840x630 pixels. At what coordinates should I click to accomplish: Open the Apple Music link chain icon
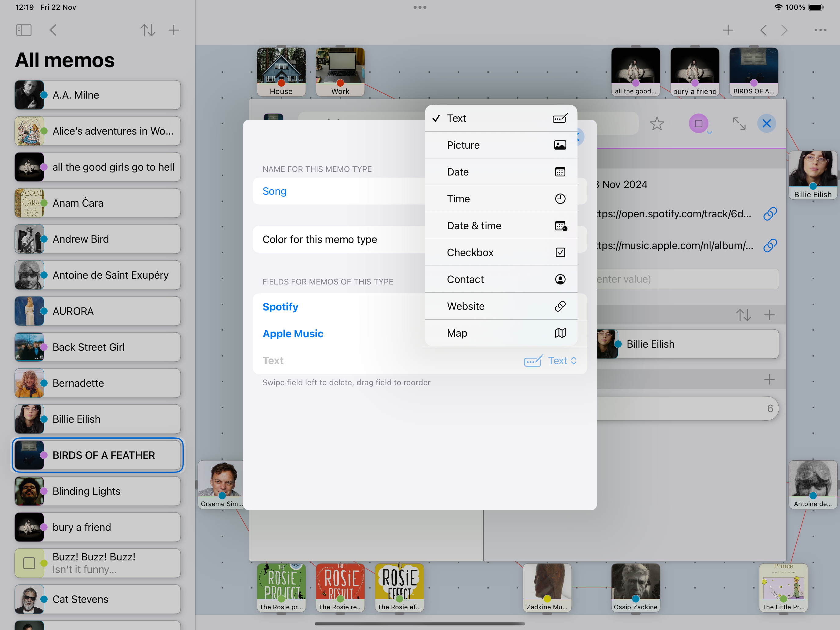point(770,245)
